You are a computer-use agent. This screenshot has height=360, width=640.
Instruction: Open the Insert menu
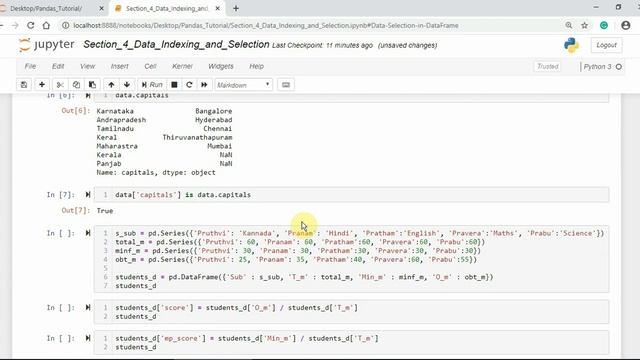[120, 66]
